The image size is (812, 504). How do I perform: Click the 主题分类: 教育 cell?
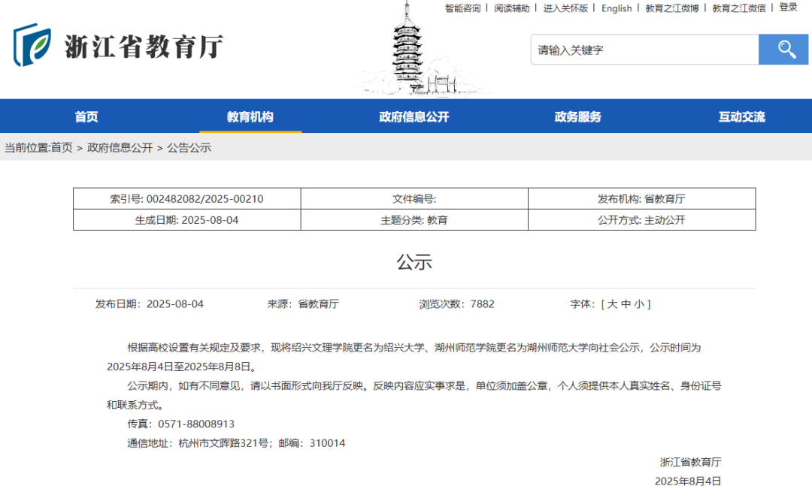(414, 220)
